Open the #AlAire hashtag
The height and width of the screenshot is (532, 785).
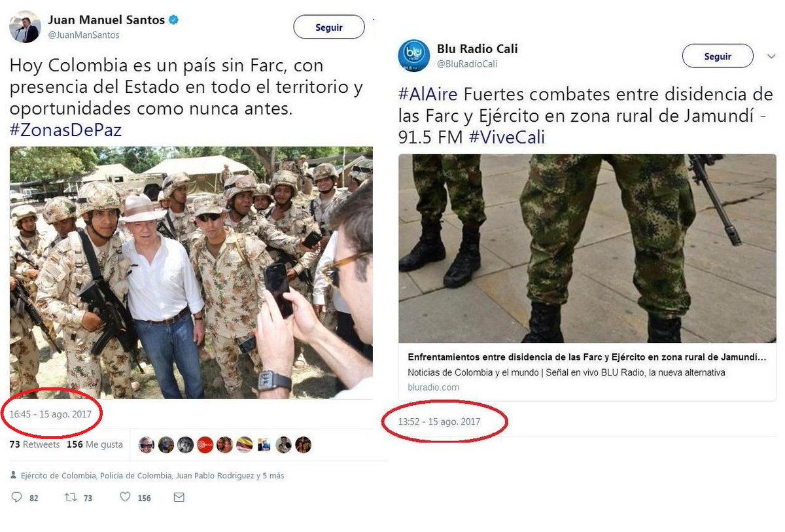[428, 95]
